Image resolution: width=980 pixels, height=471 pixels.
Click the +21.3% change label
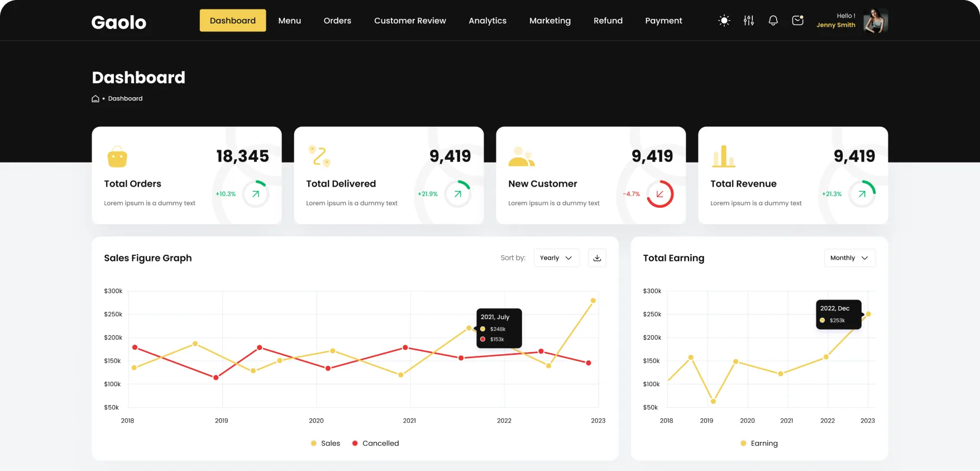click(832, 194)
